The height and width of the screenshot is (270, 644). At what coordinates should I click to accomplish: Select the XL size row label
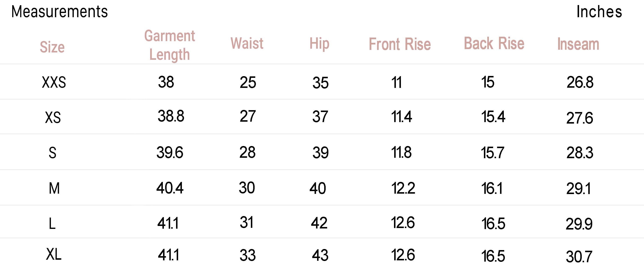click(x=53, y=254)
